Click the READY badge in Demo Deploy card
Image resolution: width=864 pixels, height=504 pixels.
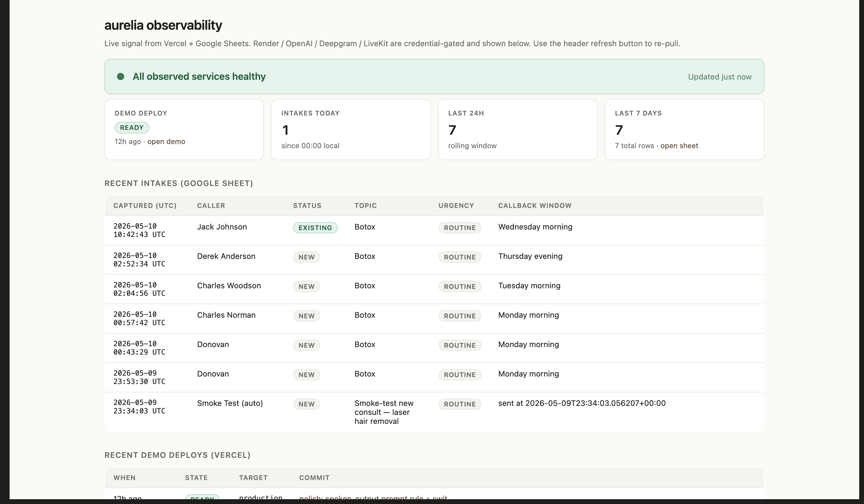(132, 127)
